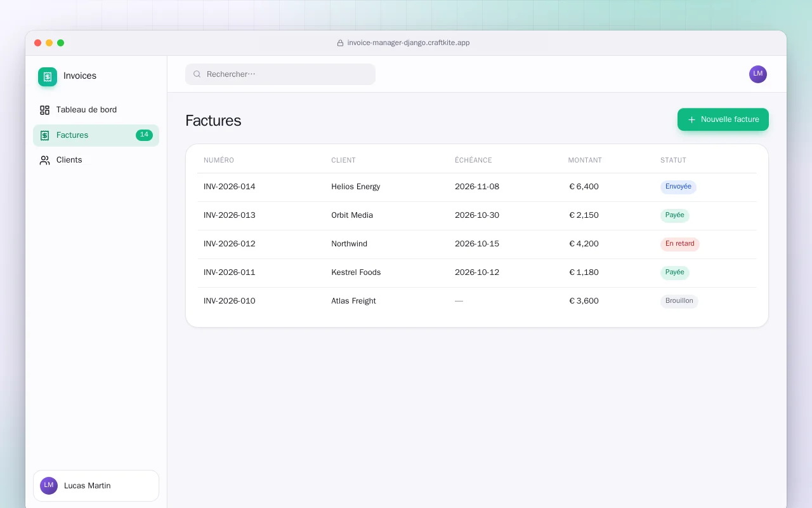Open invoice INV-2026-010

click(x=230, y=301)
